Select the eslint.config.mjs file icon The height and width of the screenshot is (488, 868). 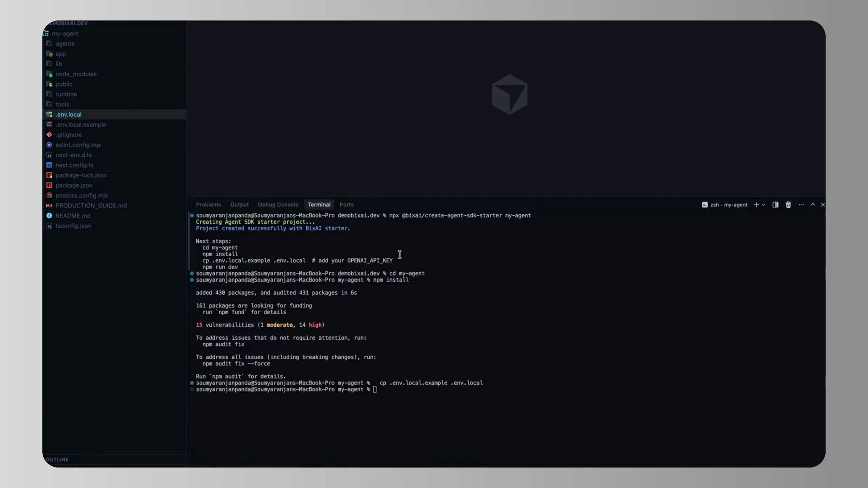(x=50, y=145)
